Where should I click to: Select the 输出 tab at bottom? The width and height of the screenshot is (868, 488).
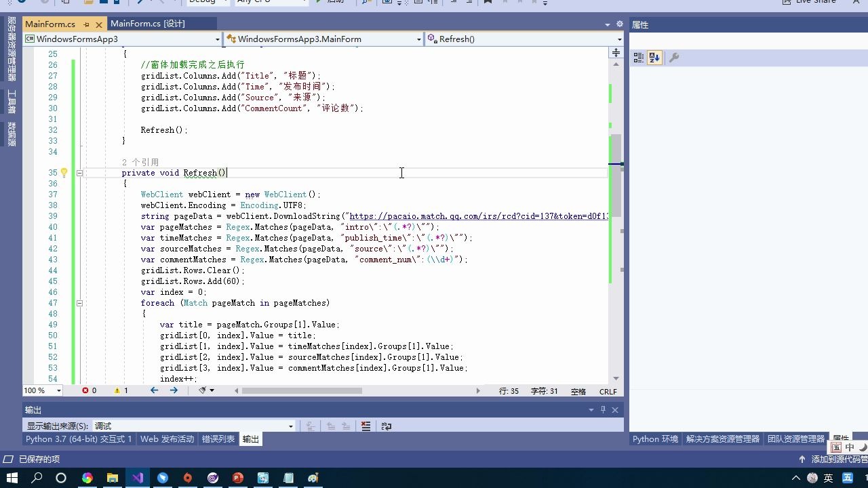[x=251, y=439]
